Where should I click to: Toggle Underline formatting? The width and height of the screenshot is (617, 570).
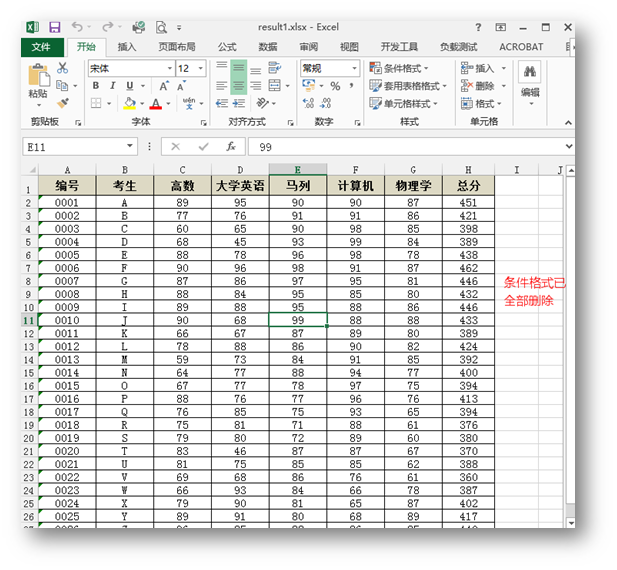pyautogui.click(x=130, y=86)
